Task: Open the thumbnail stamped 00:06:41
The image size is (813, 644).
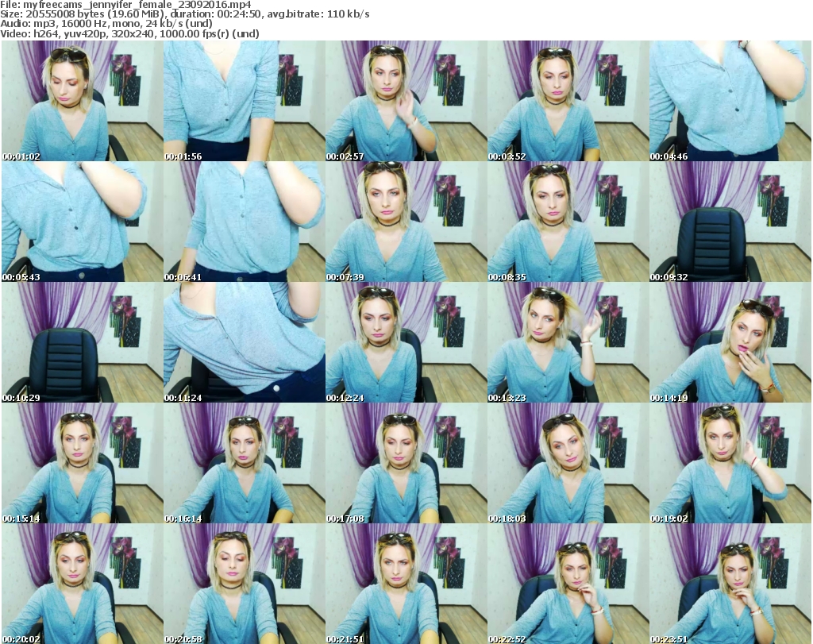Action: [245, 222]
